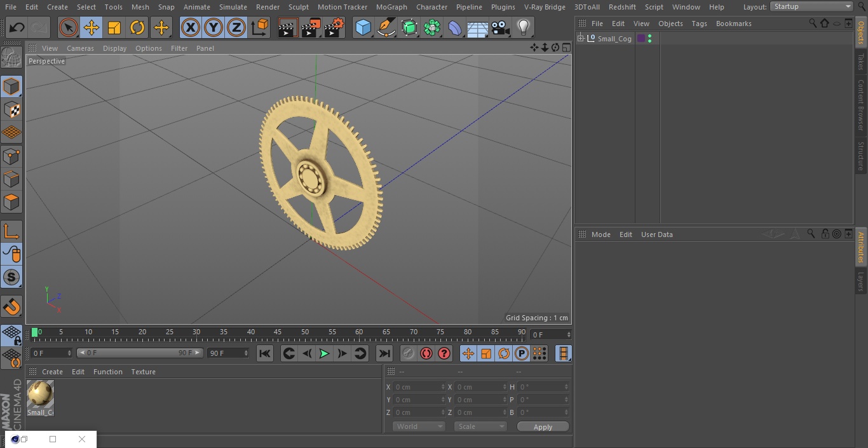Switch to the Content Browser tab

pyautogui.click(x=861, y=105)
